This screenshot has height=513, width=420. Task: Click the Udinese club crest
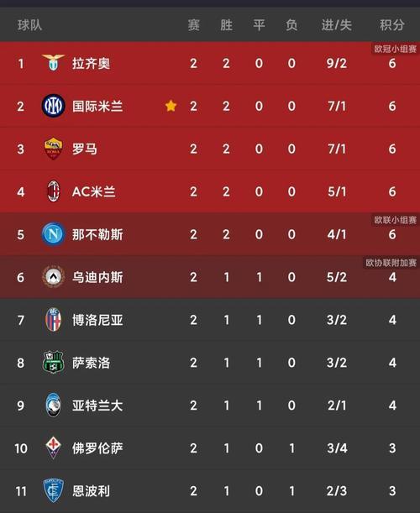pos(54,277)
